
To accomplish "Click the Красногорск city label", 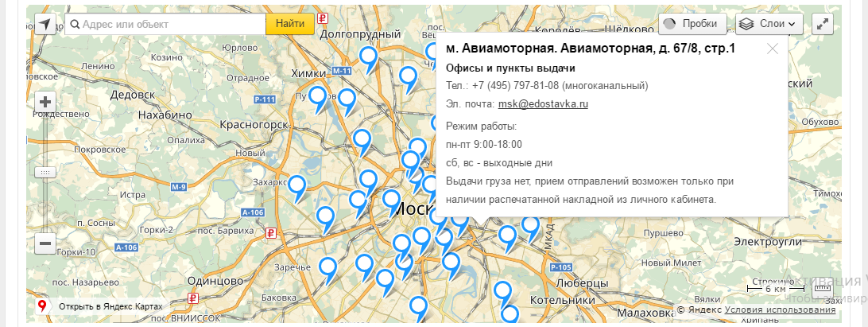I will click(x=254, y=125).
